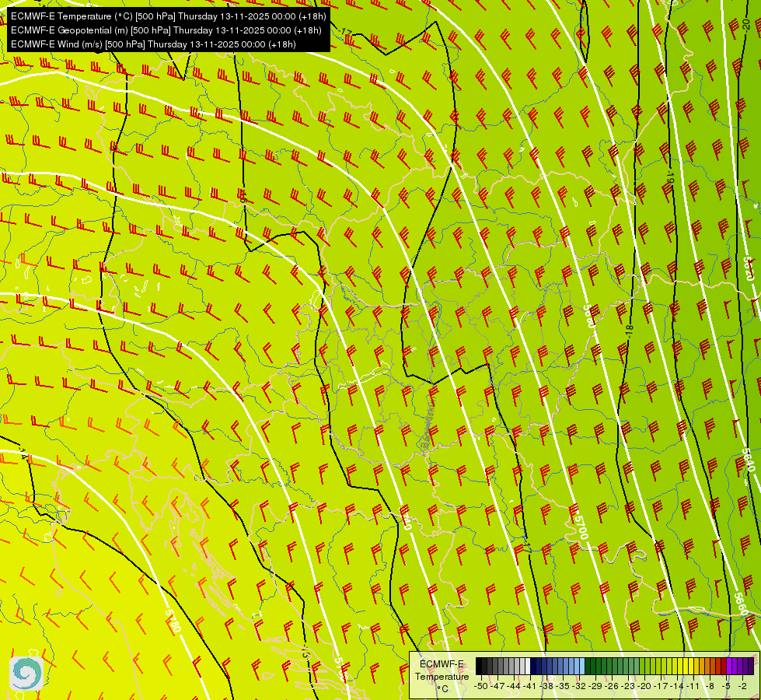761x700 pixels.
Task: Select the ECMWF-E Geopotential 500 hPa title line
Action: (x=166, y=30)
